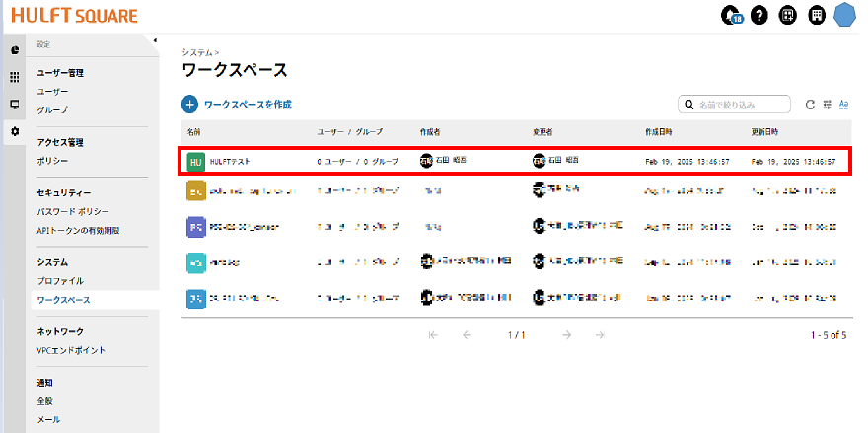Screen dimensions: 868x433
Task: Collapse the settings side panel arrow
Action: tap(155, 40)
